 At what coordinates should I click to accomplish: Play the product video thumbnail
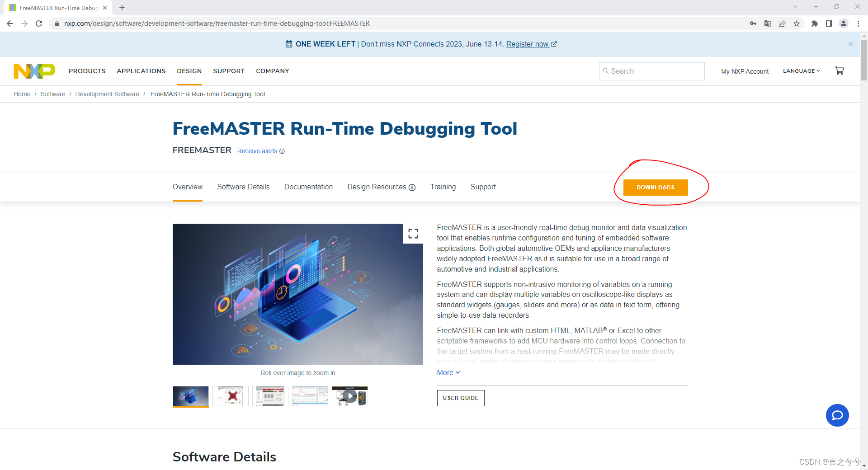[x=349, y=396]
